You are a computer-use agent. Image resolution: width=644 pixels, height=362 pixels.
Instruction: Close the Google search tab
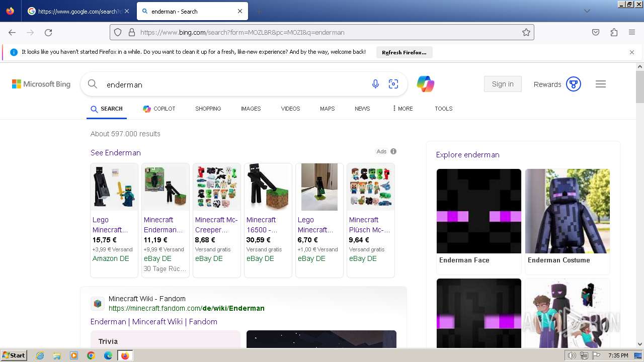(x=126, y=11)
